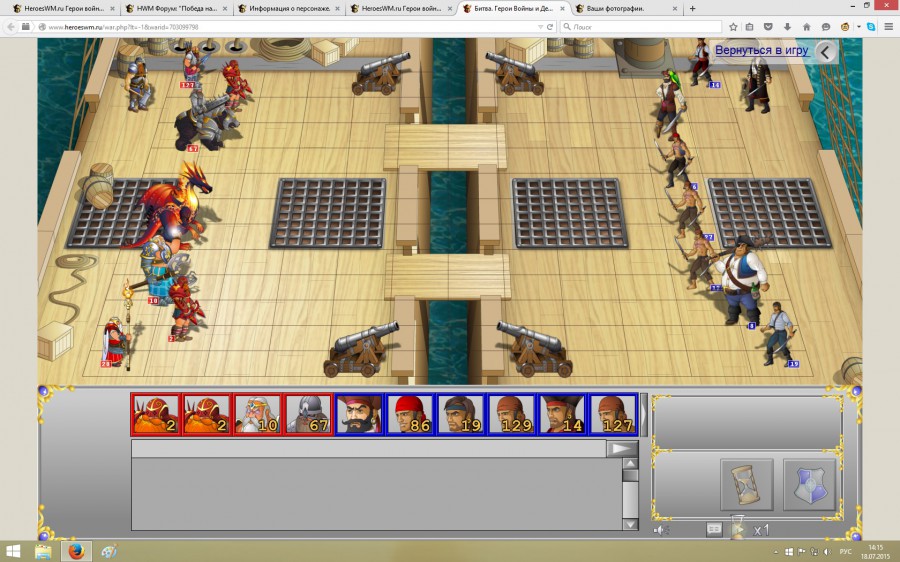Open the Windows Start menu
Viewport: 900px width, 562px height.
[x=12, y=552]
